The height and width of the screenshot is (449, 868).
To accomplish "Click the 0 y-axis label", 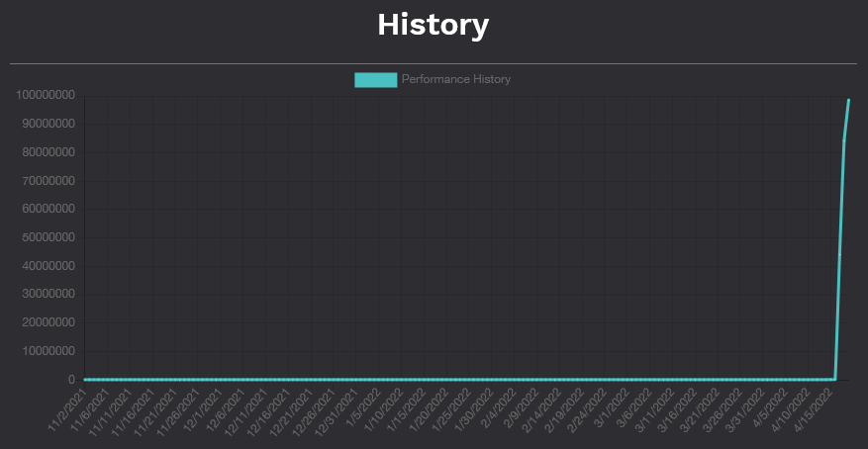I will coord(72,380).
